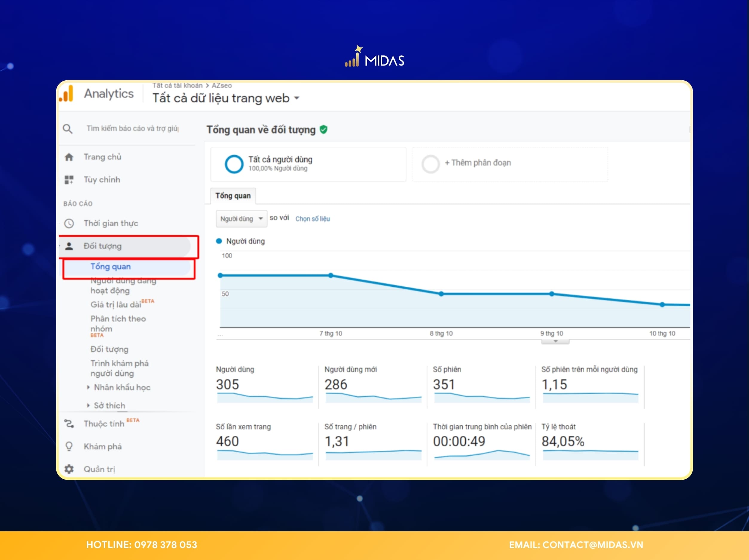The height and width of the screenshot is (560, 749).
Task: Click the 7 thg 10 data point
Action: coord(331,275)
